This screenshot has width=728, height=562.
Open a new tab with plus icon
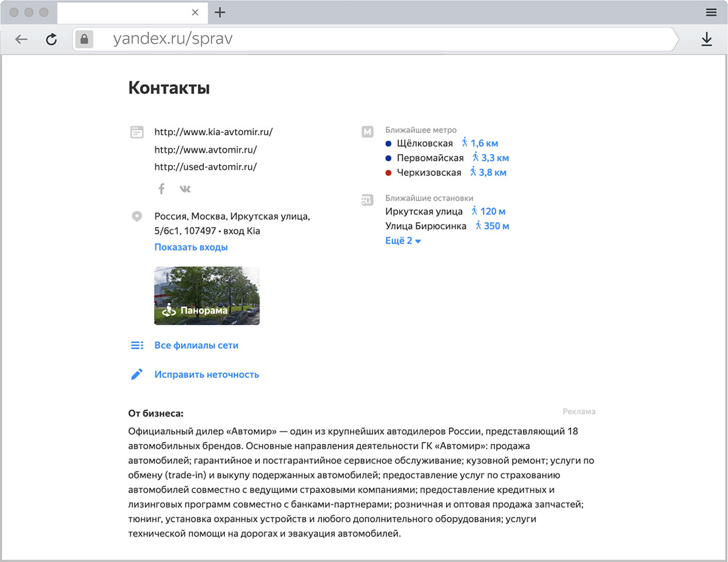coord(220,12)
